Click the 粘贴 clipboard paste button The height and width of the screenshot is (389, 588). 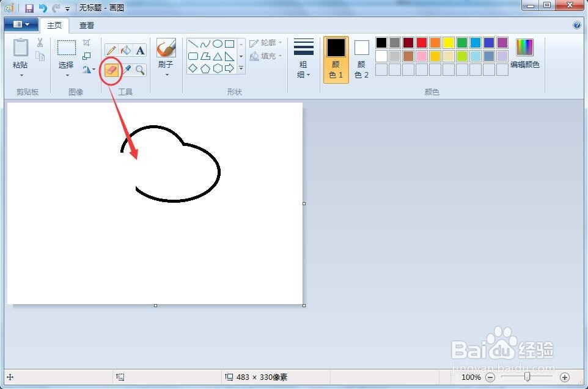[x=20, y=54]
